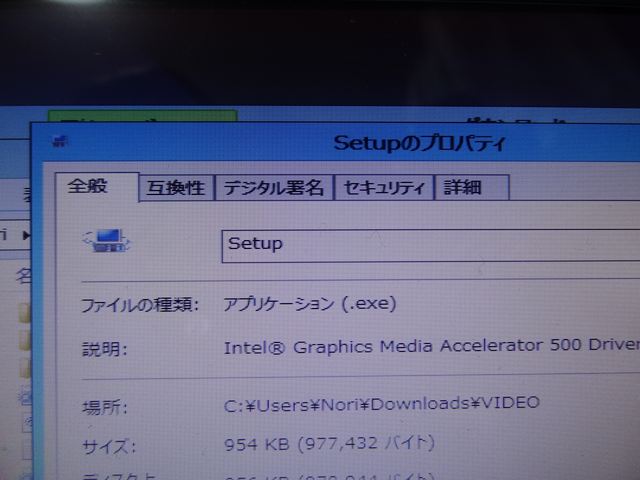This screenshot has width=640, height=480.
Task: Click the Intel Graphics Media Accelerator description
Action: point(431,347)
